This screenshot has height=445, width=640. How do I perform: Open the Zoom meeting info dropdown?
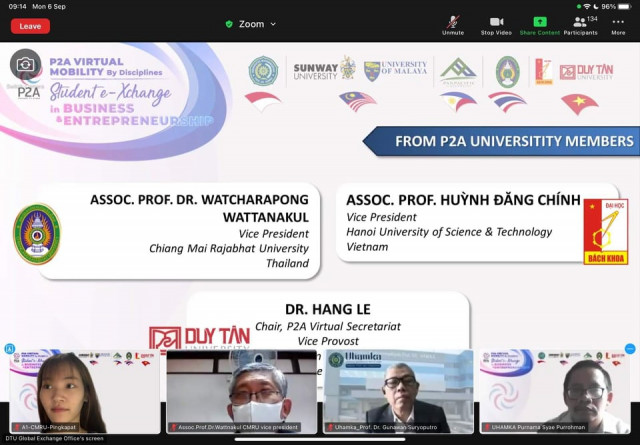(251, 24)
